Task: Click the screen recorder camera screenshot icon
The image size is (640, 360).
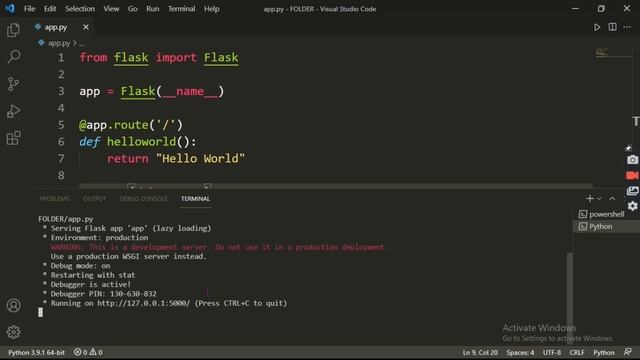Action: click(x=632, y=160)
